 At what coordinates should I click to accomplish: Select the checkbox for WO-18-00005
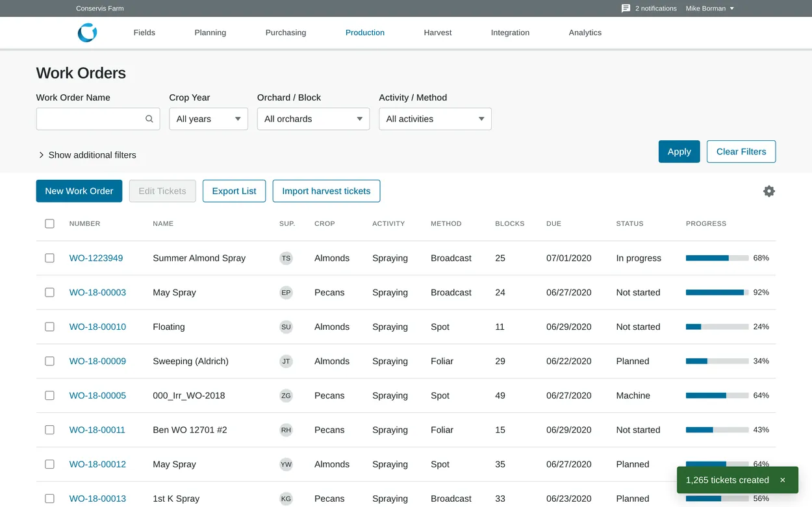tap(49, 395)
